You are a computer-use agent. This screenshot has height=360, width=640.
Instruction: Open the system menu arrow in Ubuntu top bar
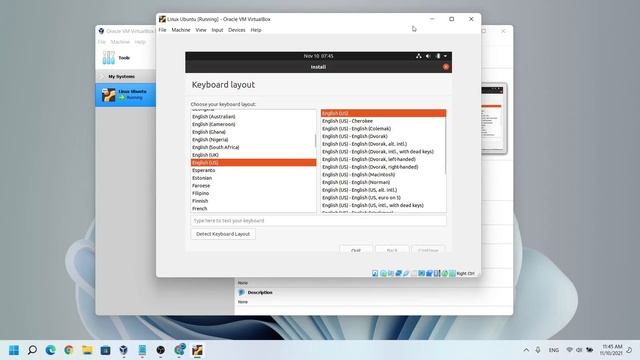(445, 56)
